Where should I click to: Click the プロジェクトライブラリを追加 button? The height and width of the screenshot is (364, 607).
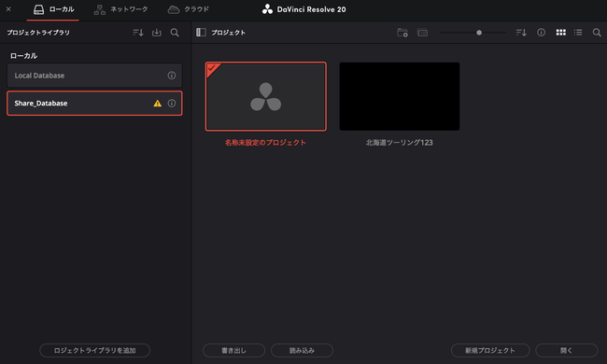tap(95, 350)
